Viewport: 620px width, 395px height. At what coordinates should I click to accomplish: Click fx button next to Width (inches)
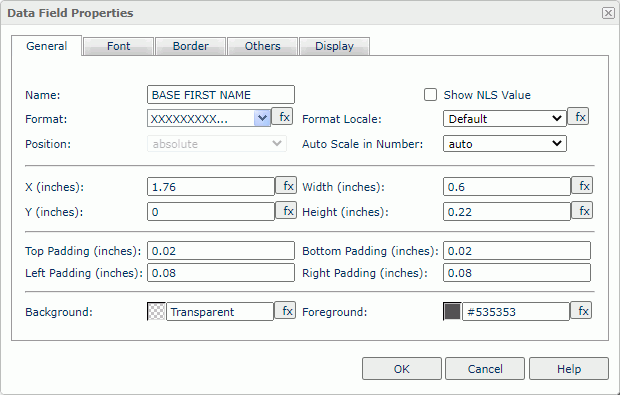point(582,185)
